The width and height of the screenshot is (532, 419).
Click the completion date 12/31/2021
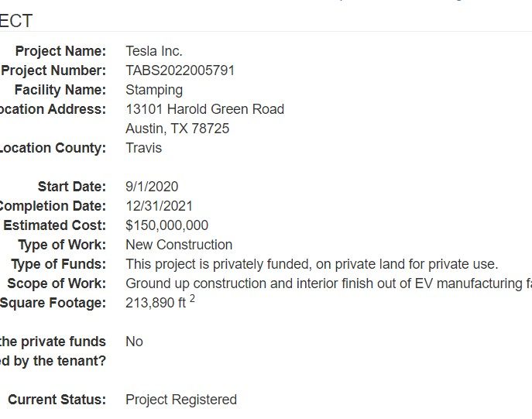click(159, 206)
